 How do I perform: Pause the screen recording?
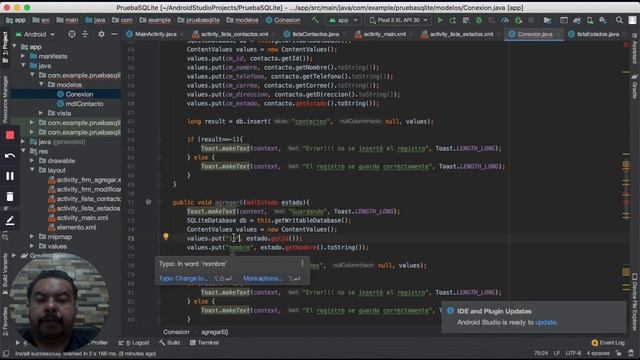pos(10,176)
